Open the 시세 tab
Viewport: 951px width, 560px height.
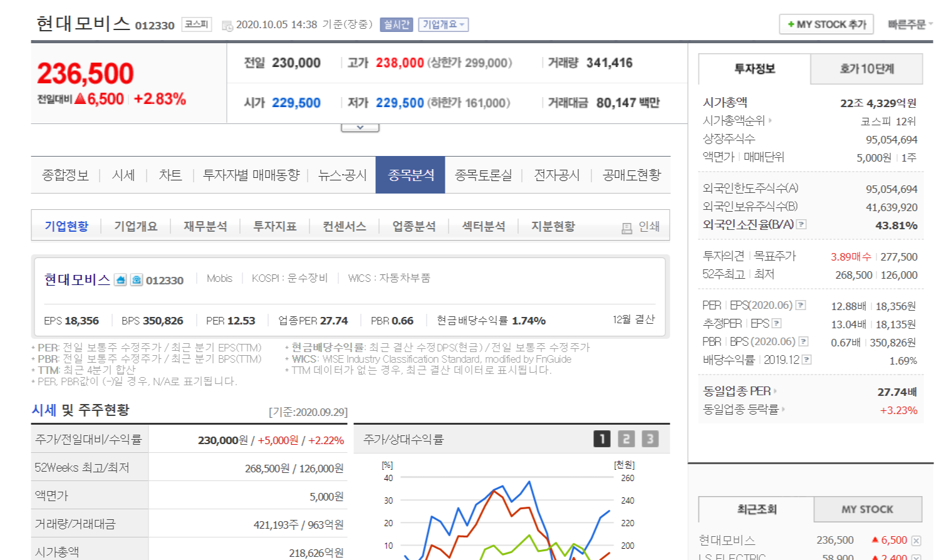123,175
